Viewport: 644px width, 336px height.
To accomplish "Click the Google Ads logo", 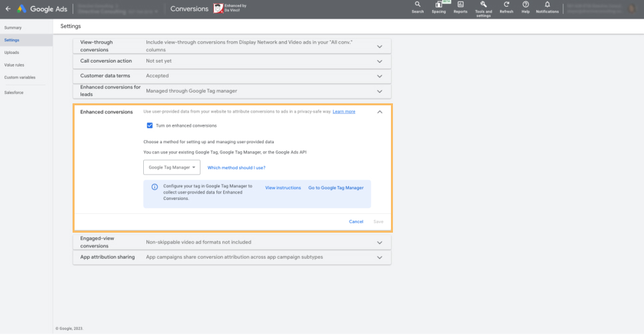I will click(42, 9).
